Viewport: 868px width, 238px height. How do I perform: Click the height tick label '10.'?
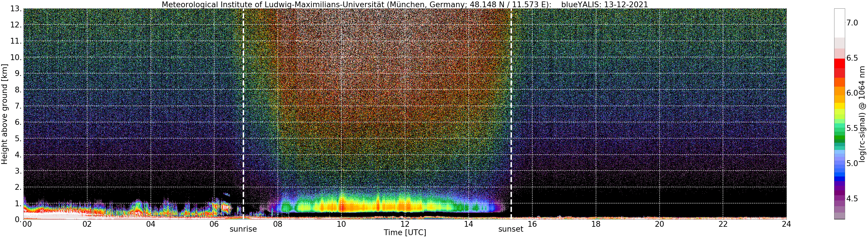16,57
